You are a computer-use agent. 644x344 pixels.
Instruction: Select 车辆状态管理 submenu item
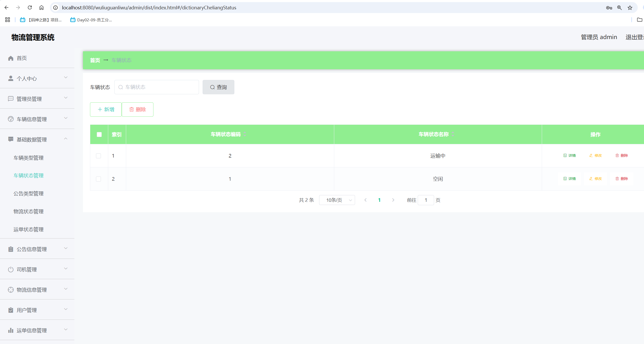tap(29, 176)
